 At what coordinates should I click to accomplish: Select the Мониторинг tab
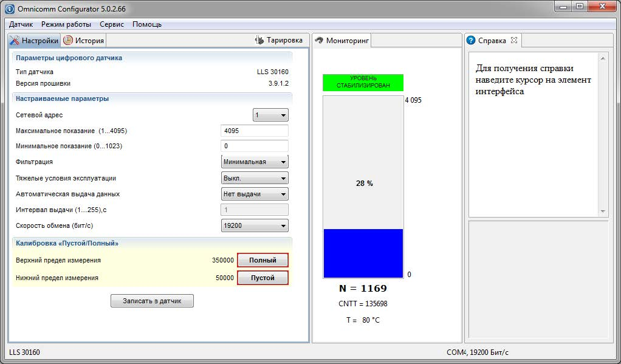tap(342, 40)
